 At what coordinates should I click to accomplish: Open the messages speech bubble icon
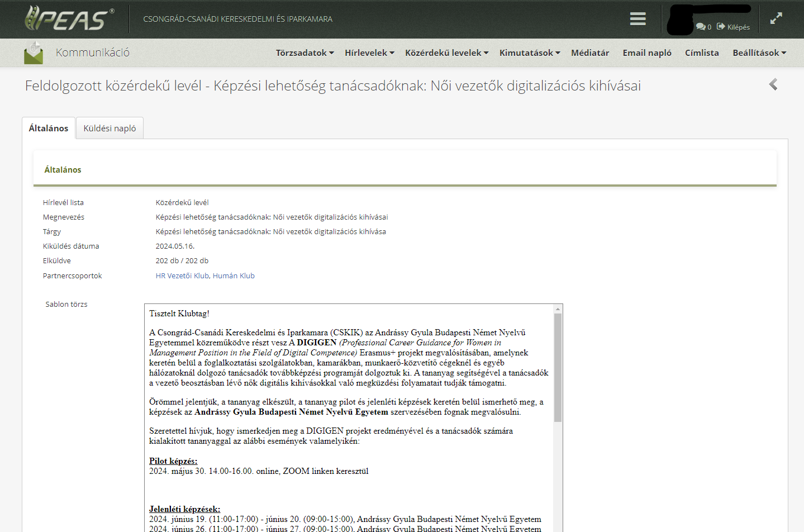click(701, 27)
